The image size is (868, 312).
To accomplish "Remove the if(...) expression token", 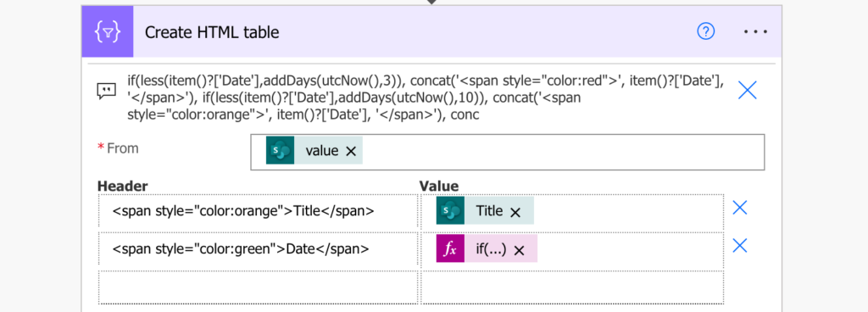I will pos(519,250).
